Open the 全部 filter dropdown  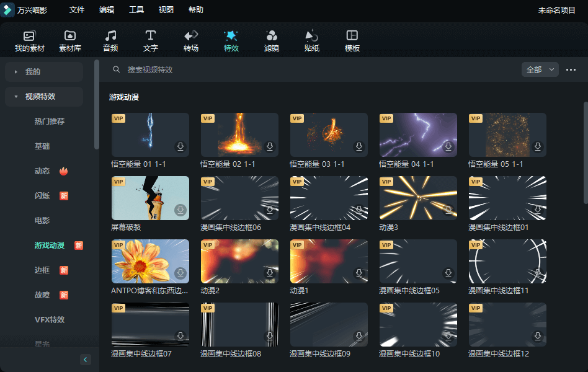click(540, 69)
